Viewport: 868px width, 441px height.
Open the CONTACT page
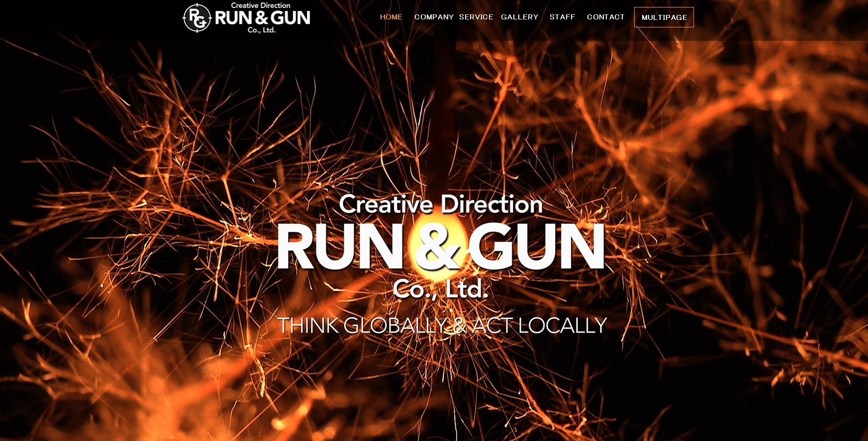click(x=606, y=17)
